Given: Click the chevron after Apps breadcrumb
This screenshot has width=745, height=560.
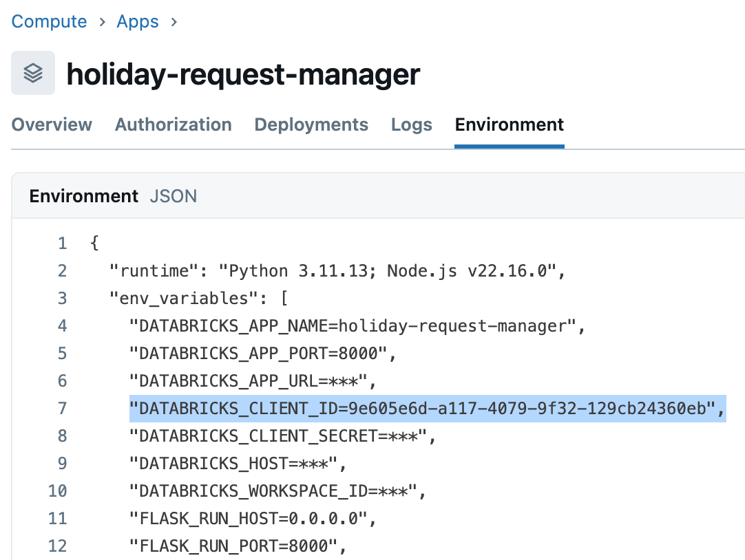Looking at the screenshot, I should [174, 22].
